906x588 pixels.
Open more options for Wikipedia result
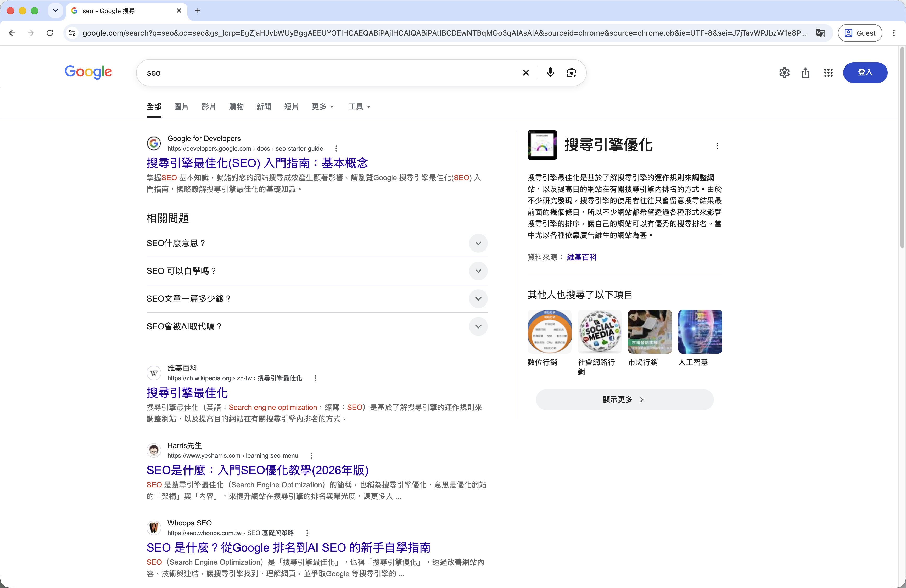pyautogui.click(x=316, y=378)
